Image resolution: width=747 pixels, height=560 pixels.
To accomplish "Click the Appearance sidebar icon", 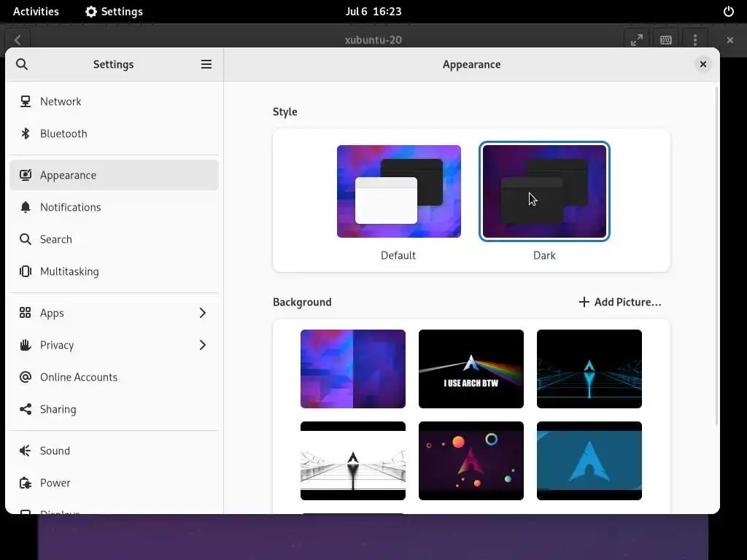I will pyautogui.click(x=26, y=175).
